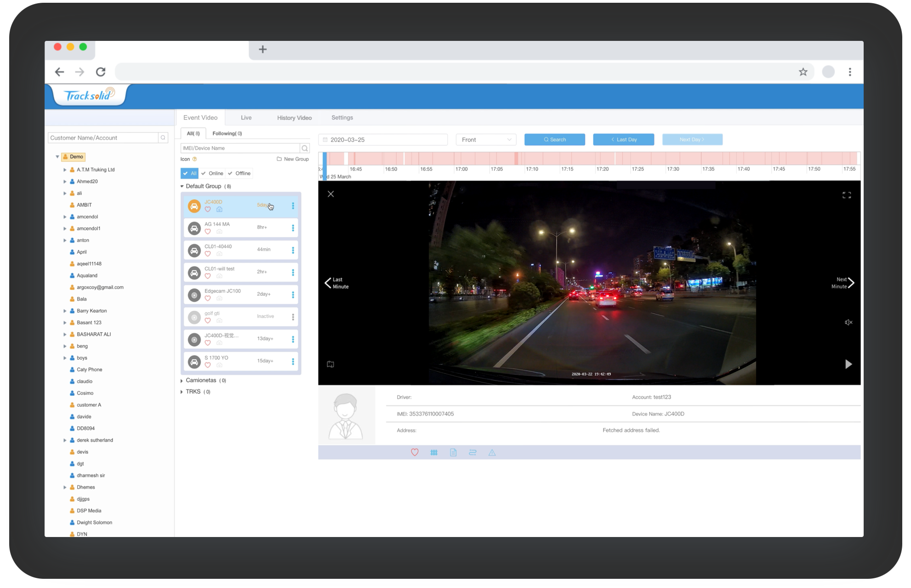
Task: Switch to the History Video tab
Action: click(294, 118)
